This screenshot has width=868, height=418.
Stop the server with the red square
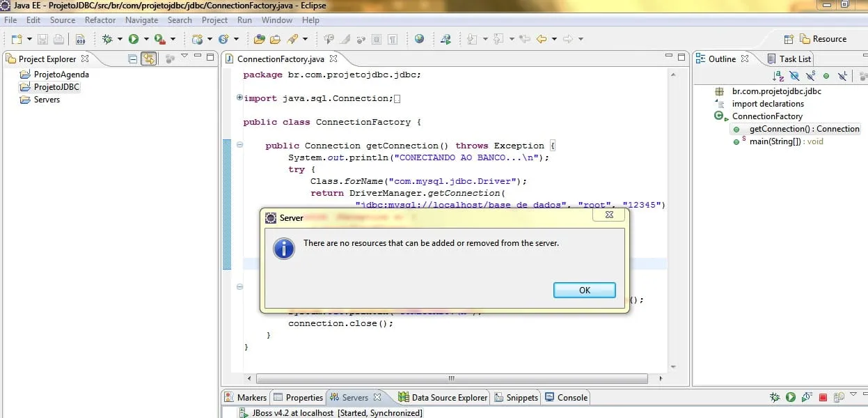(823, 398)
